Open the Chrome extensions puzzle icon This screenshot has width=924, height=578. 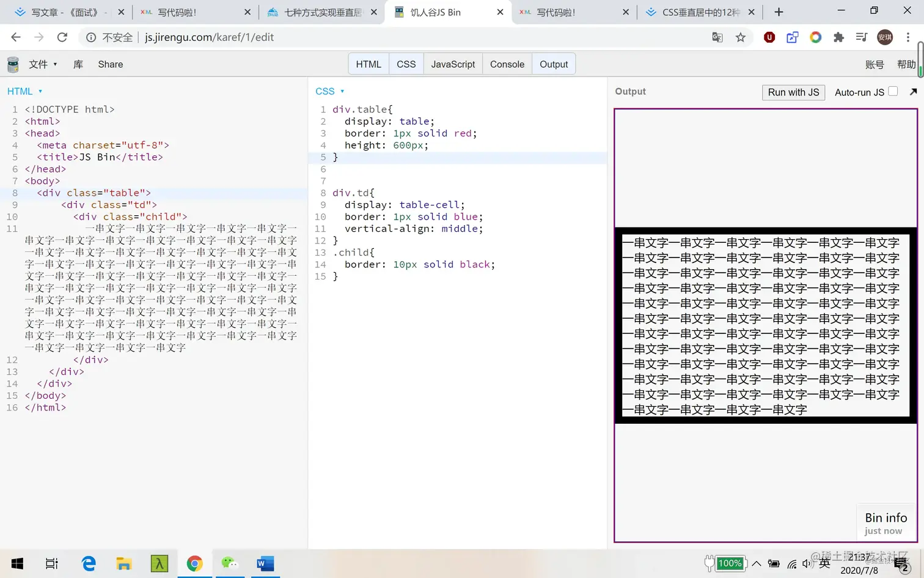coord(838,37)
